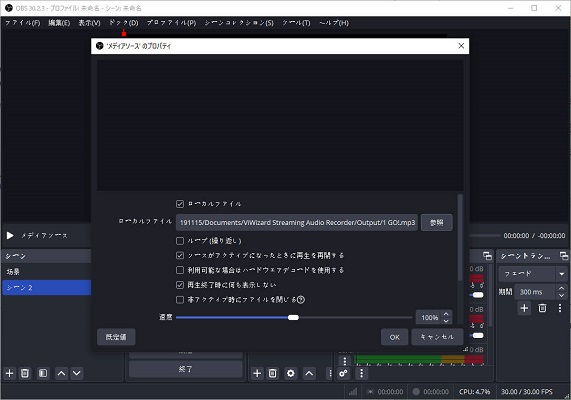Screen dimensions: 571x400
Task: Open advanced audio properties gears icon
Action: [343, 373]
